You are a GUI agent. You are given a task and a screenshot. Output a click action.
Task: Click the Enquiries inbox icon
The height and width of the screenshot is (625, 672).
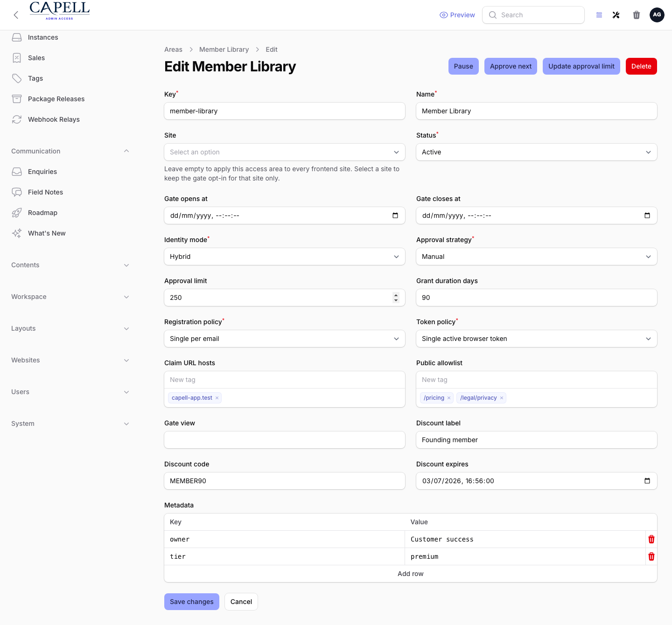tap(17, 172)
